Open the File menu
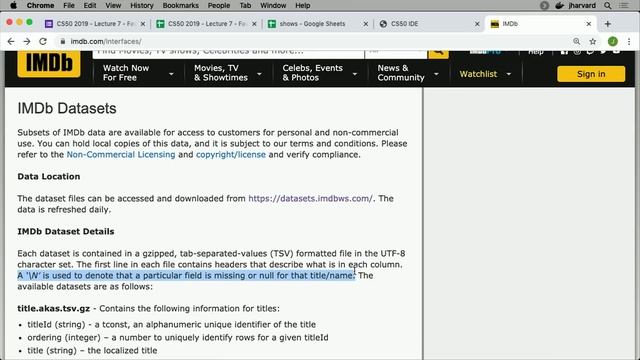Viewport: 640px width, 360px height. point(69,5)
